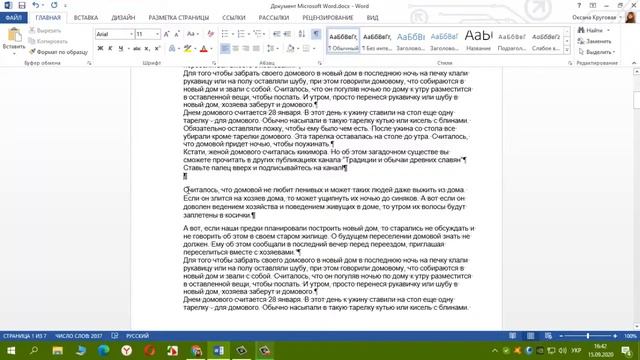The height and width of the screenshot is (360, 640).
Task: Undo last action in quick access toolbar
Action: click(36, 5)
